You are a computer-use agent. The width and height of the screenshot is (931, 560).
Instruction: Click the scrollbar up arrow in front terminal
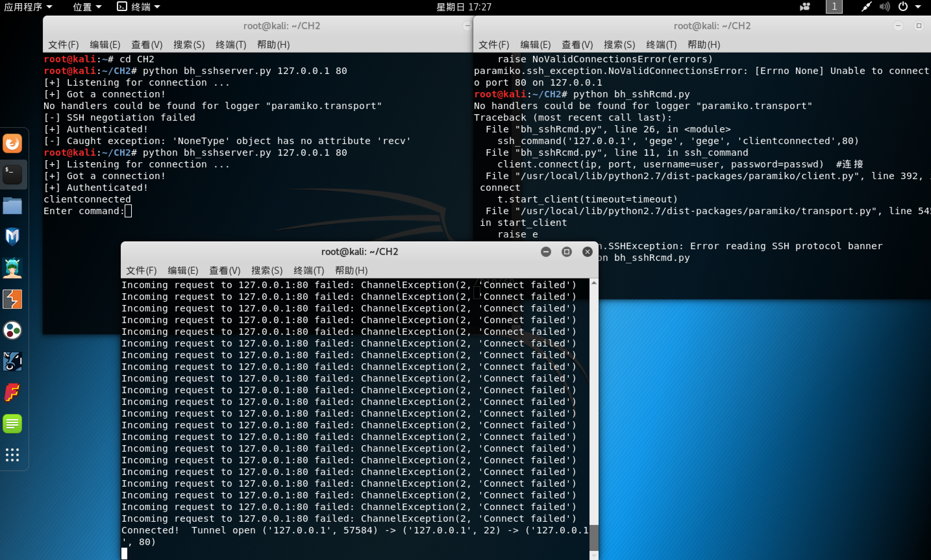[594, 283]
